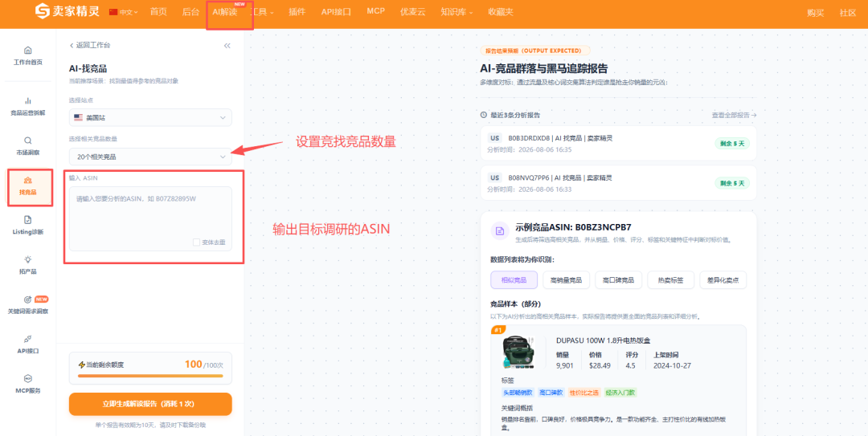Click the 头部畅销款 tag
Image resolution: width=868 pixels, height=436 pixels.
pyautogui.click(x=518, y=393)
